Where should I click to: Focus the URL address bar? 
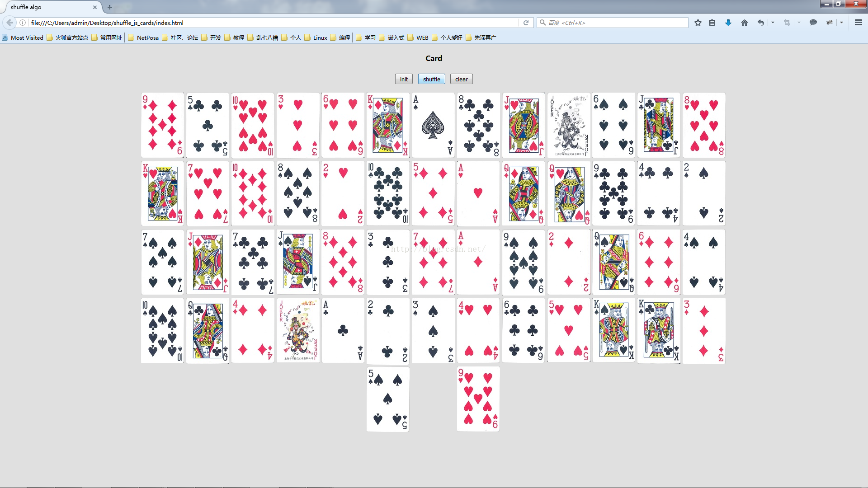point(274,23)
